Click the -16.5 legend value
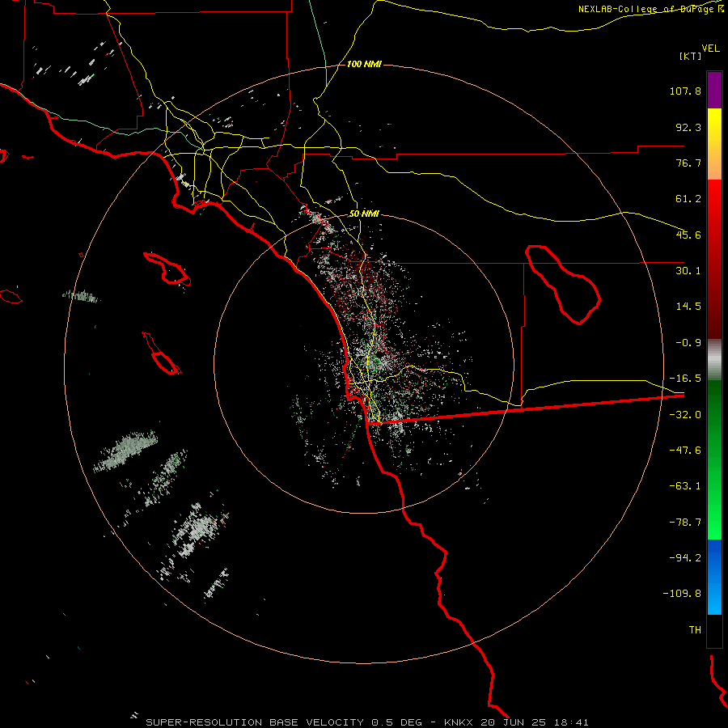This screenshot has width=728, height=728. 685,379
